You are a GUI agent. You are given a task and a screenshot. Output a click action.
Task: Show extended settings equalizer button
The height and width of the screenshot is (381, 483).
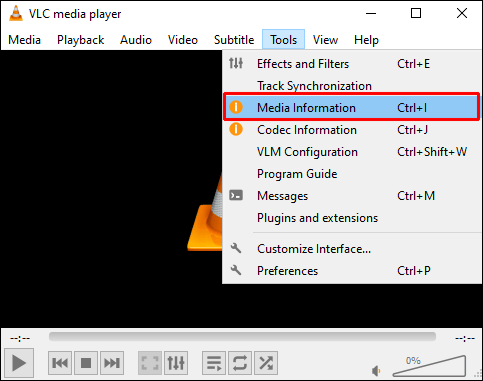click(x=176, y=363)
